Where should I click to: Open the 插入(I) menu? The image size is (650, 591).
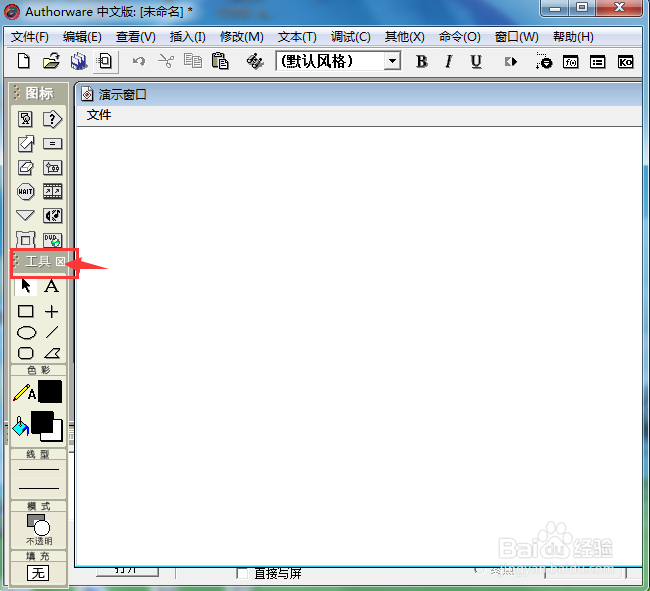pyautogui.click(x=187, y=37)
